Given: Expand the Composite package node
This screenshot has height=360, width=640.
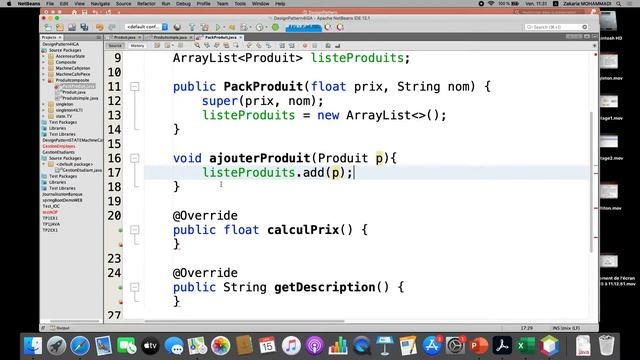Looking at the screenshot, I should (44, 62).
